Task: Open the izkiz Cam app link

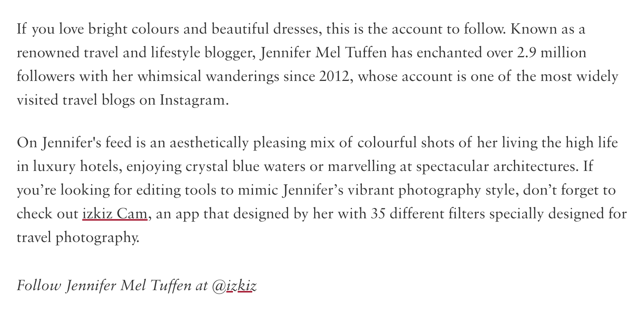Action: pyautogui.click(x=115, y=214)
